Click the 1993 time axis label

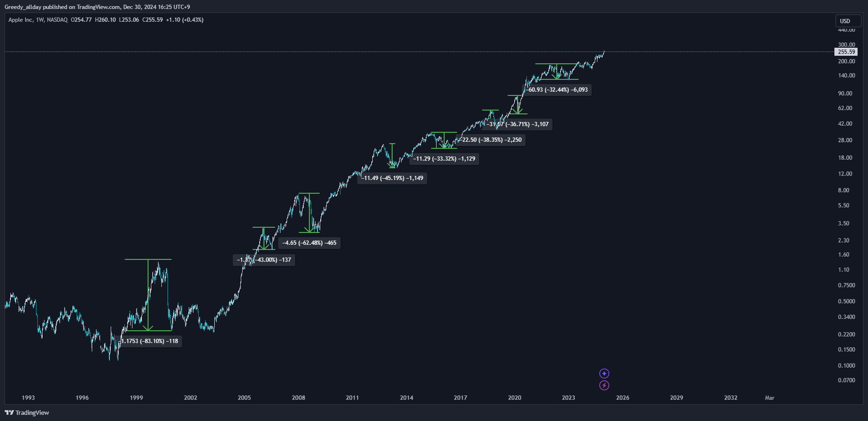click(28, 398)
